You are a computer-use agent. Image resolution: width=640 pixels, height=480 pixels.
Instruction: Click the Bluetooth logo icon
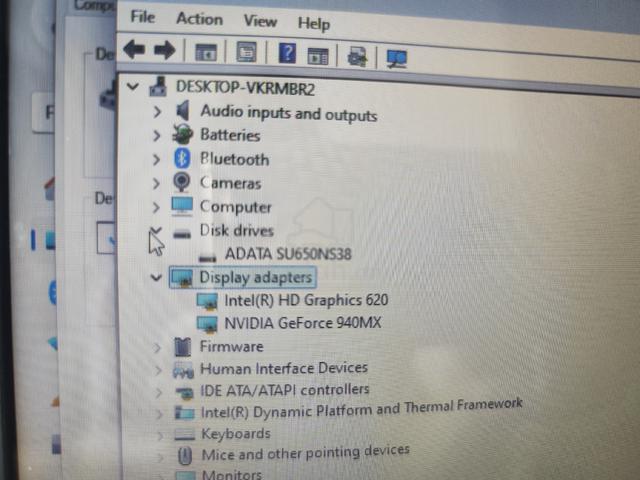click(x=182, y=158)
